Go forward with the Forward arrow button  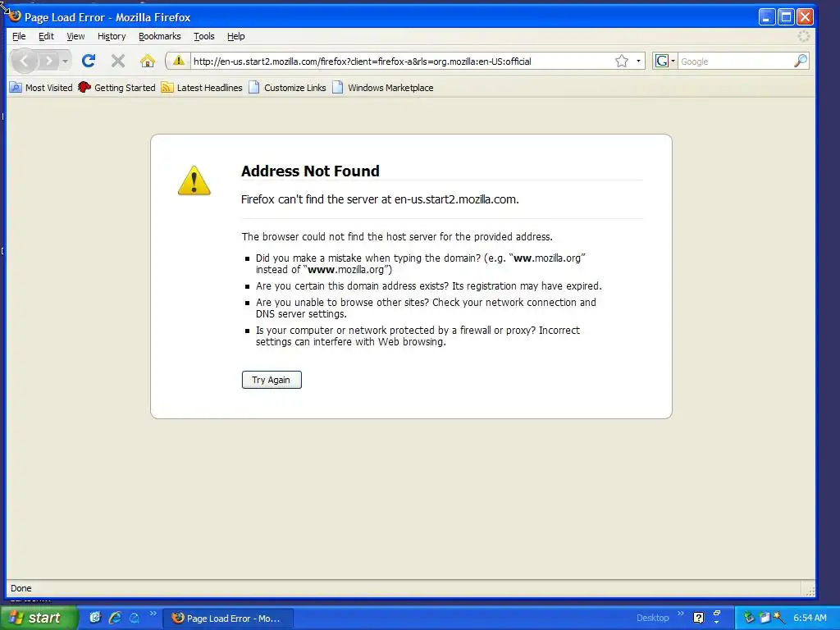tap(48, 61)
